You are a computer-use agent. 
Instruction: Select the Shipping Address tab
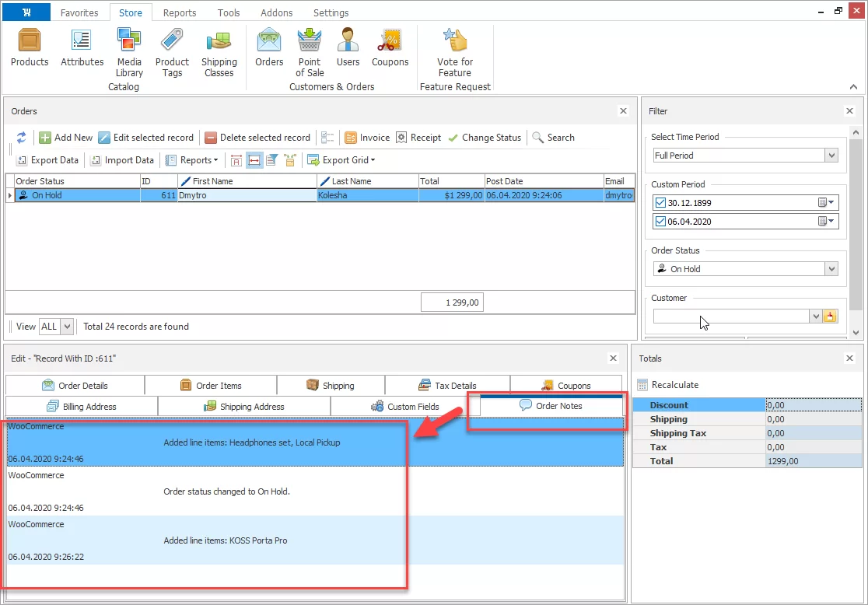pos(244,407)
